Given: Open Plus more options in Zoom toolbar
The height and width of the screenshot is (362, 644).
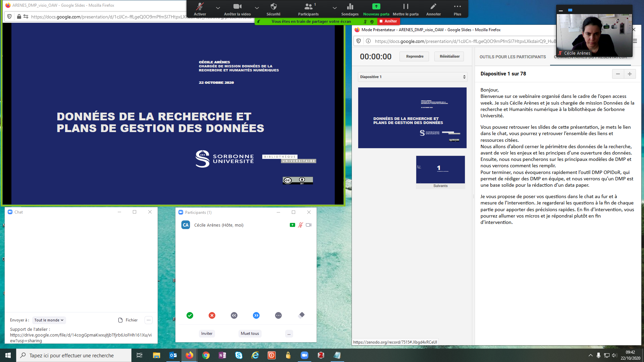Looking at the screenshot, I should click(458, 9).
